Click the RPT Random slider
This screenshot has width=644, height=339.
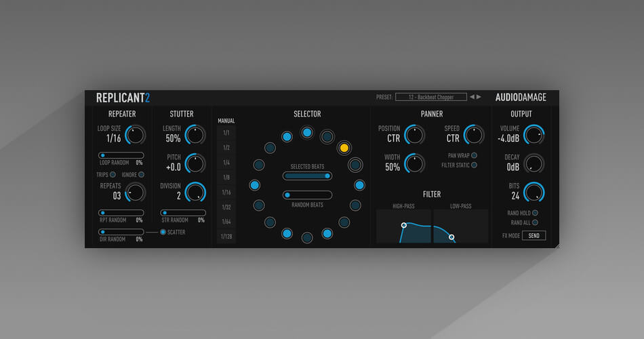click(121, 213)
